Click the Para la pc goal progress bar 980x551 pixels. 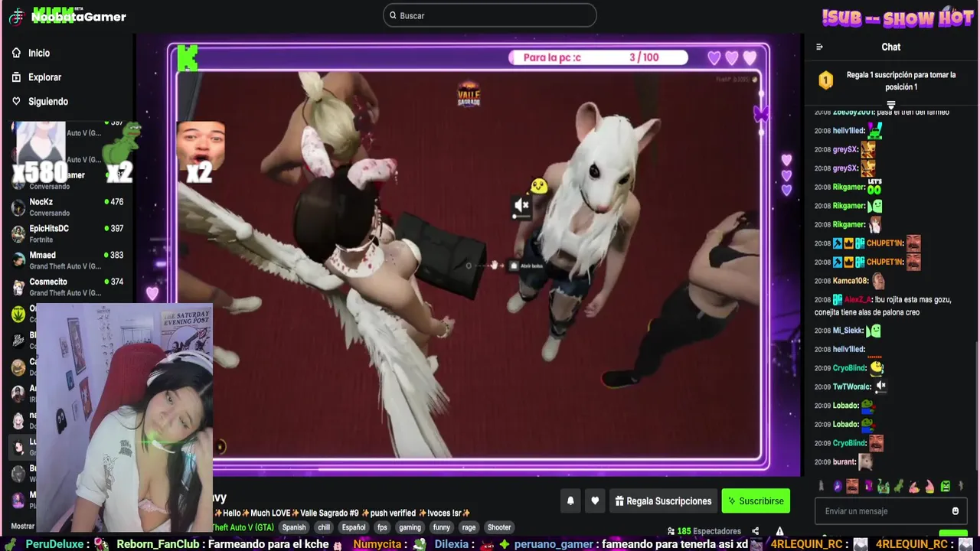coord(599,57)
